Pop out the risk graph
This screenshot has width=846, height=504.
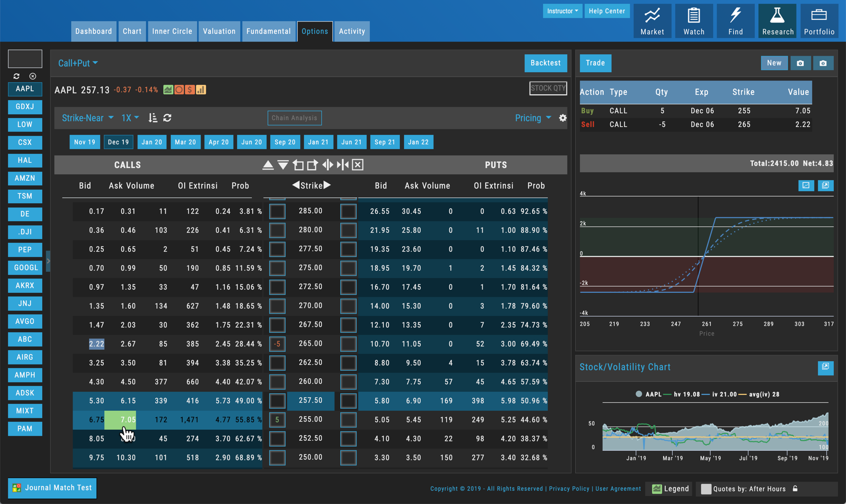(825, 185)
